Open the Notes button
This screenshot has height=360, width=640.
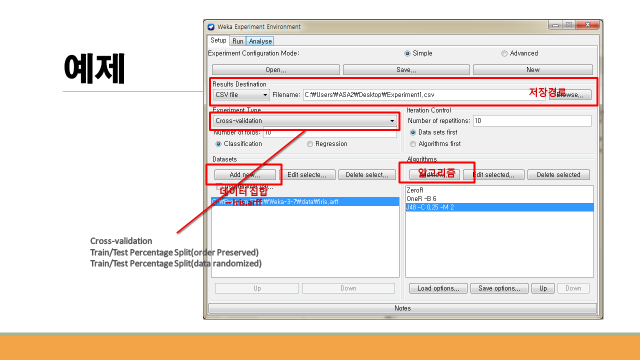click(x=402, y=309)
